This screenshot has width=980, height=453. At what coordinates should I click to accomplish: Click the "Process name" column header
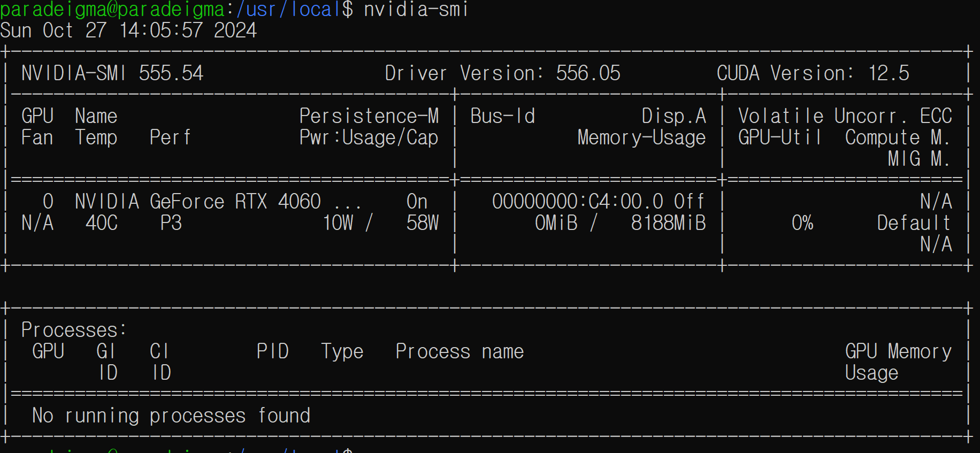coord(460,351)
